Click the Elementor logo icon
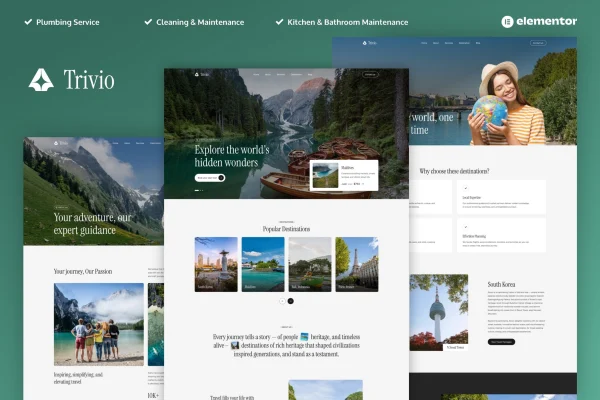 (x=507, y=22)
